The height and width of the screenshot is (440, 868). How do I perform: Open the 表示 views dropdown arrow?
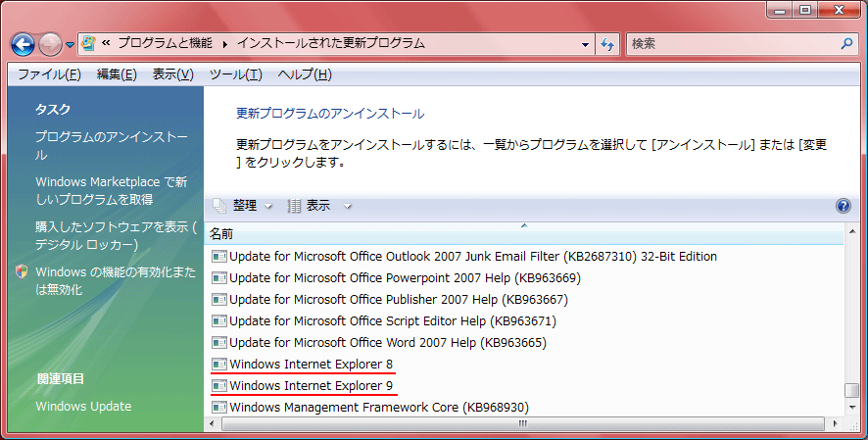(x=348, y=207)
